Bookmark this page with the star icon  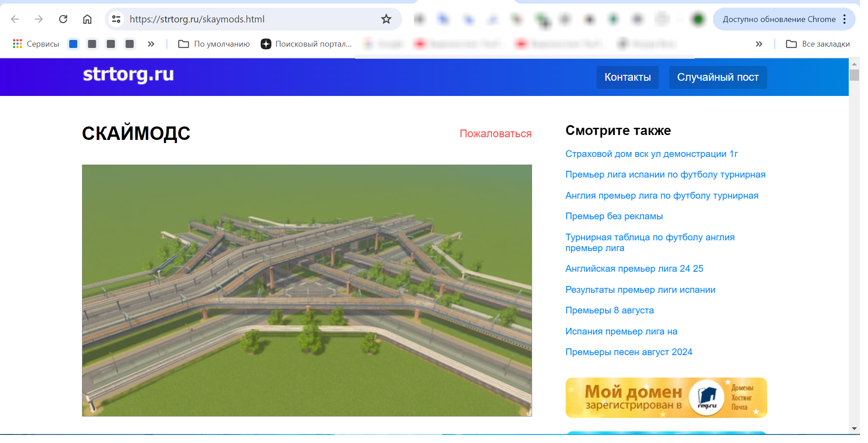386,19
